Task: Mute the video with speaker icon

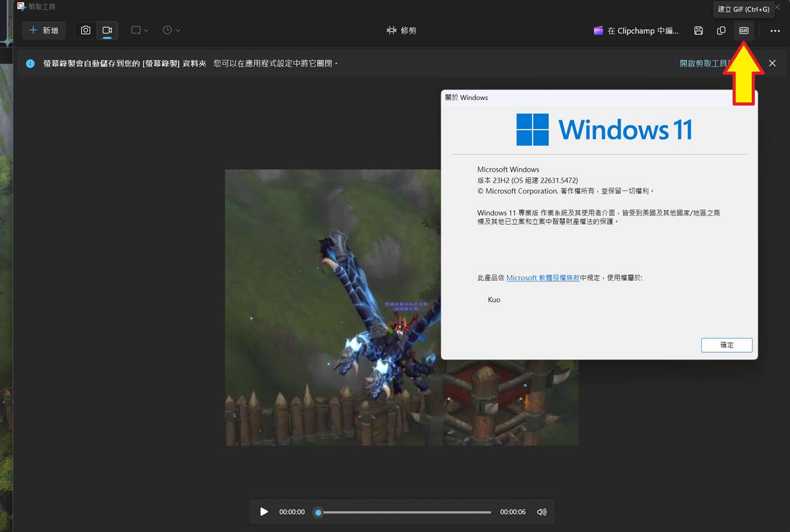Action: pyautogui.click(x=542, y=512)
